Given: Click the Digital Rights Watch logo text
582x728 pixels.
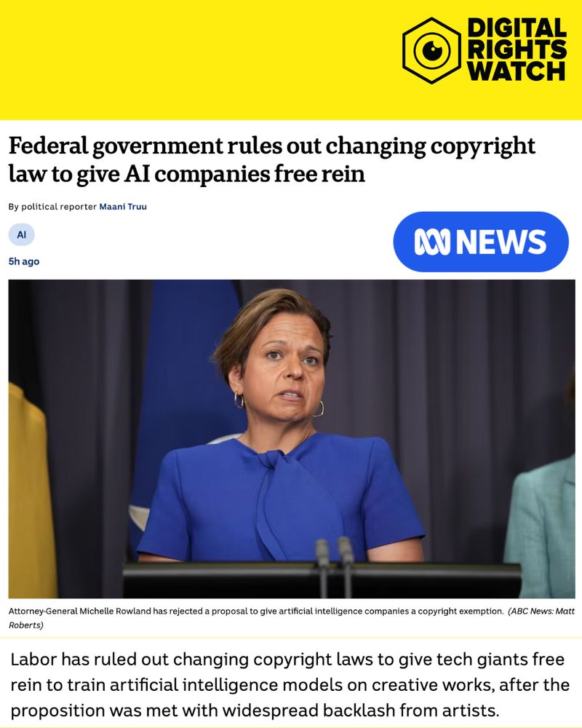Looking at the screenshot, I should pyautogui.click(x=517, y=50).
